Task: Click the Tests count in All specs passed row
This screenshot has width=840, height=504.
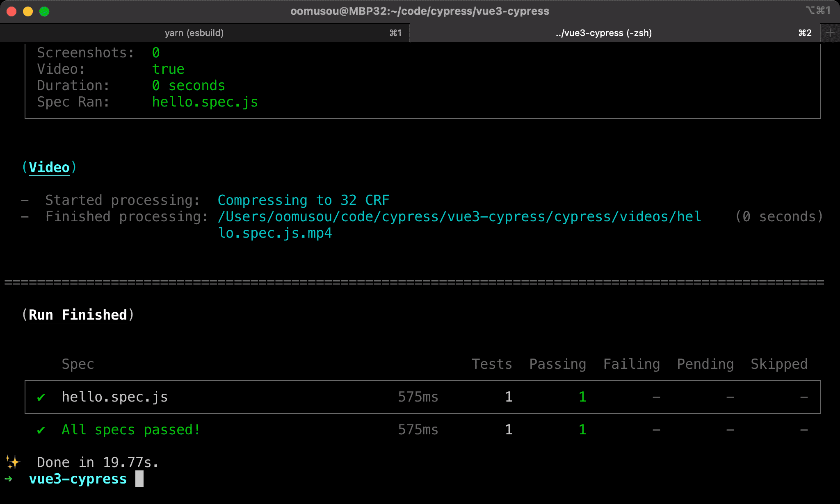Action: pyautogui.click(x=509, y=429)
